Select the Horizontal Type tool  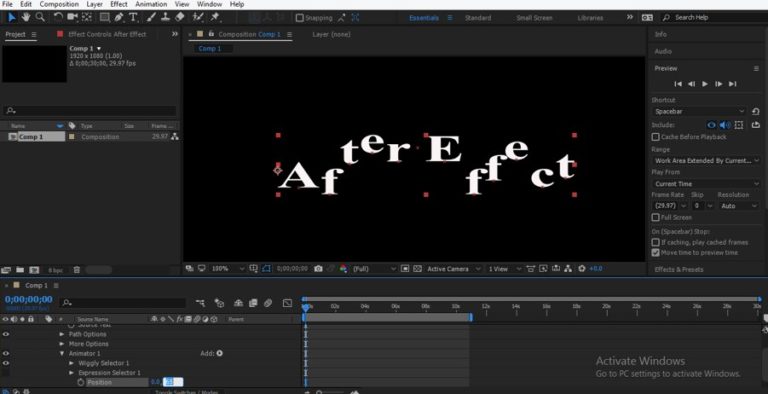click(133, 17)
